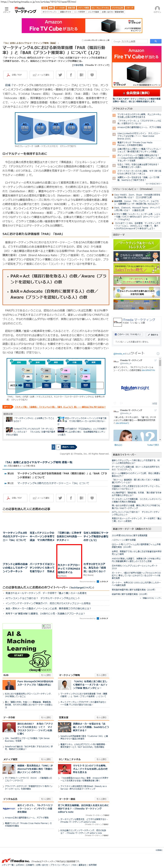Click Twitterで表示 link in tweet widget
This screenshot has width=164, height=868.
tap(153, 444)
